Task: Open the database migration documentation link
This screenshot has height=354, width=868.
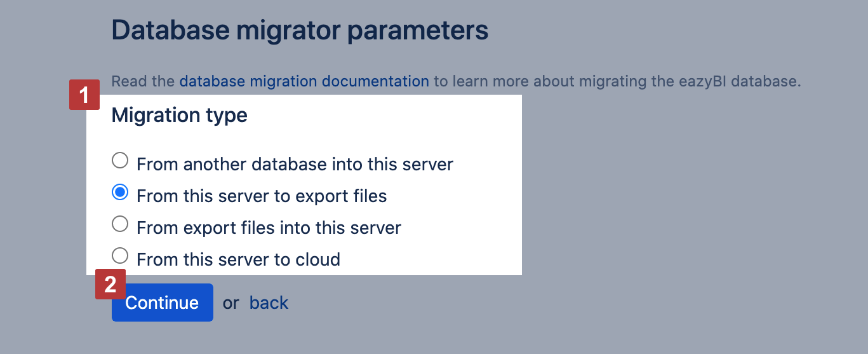Action: [x=304, y=81]
